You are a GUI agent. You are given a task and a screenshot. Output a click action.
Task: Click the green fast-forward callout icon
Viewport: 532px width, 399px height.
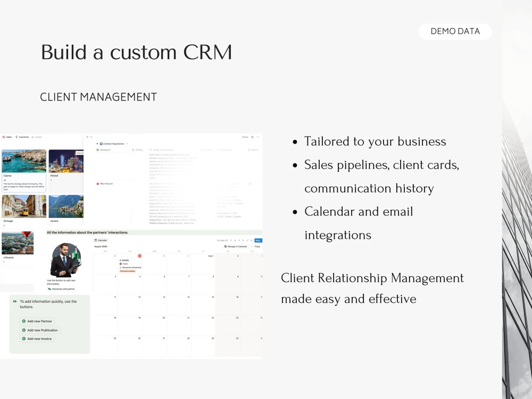15,301
